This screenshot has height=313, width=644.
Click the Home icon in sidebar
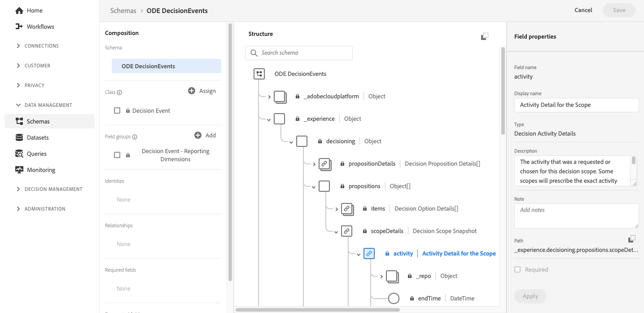tap(19, 10)
